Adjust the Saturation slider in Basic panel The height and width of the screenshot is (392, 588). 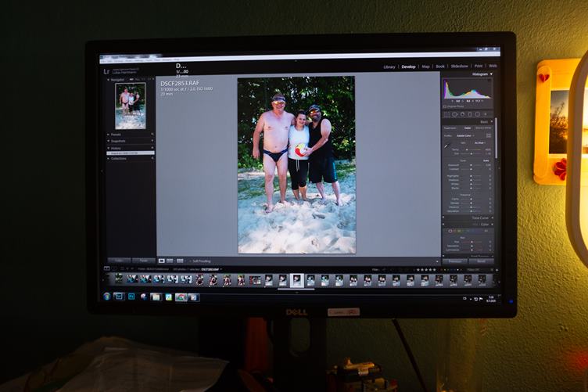pyautogui.click(x=471, y=211)
